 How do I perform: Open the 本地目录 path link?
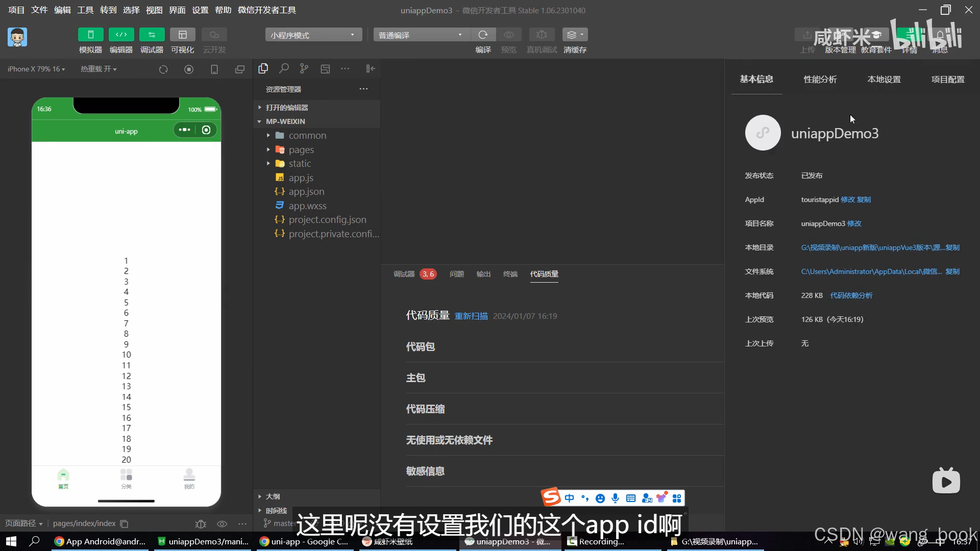(872, 247)
